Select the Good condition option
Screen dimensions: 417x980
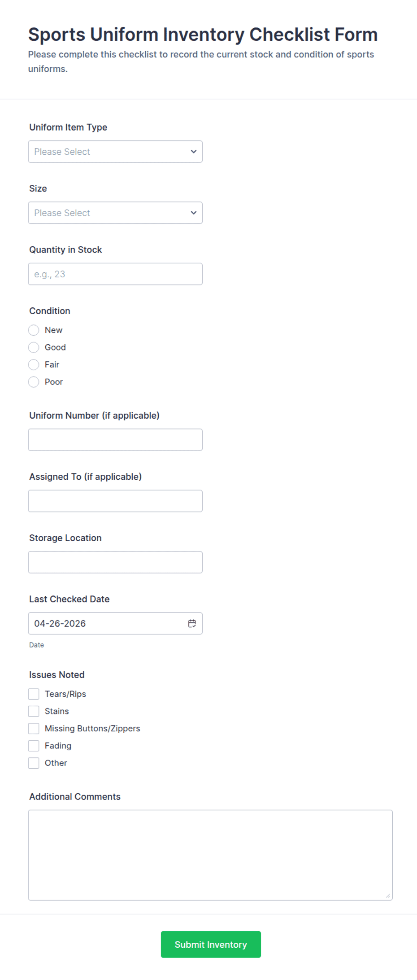(34, 347)
